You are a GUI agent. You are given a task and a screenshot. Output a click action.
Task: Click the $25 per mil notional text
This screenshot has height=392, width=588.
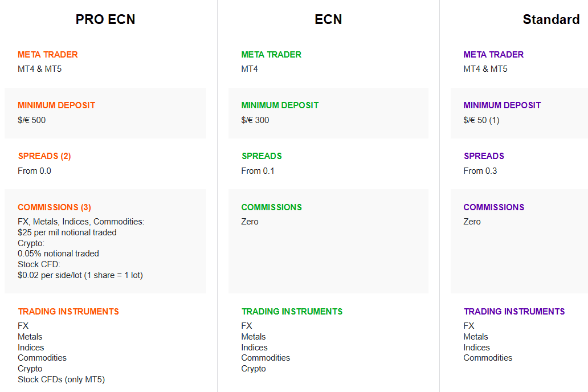67,232
